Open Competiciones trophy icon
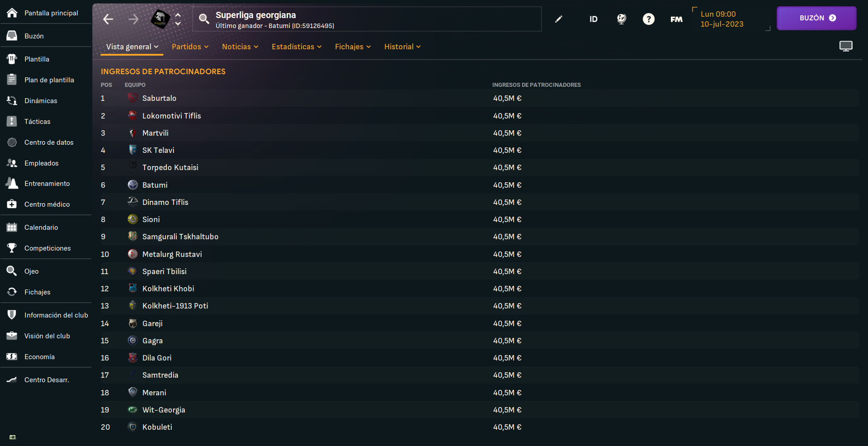Screen dimensions: 868x446 coord(12,248)
